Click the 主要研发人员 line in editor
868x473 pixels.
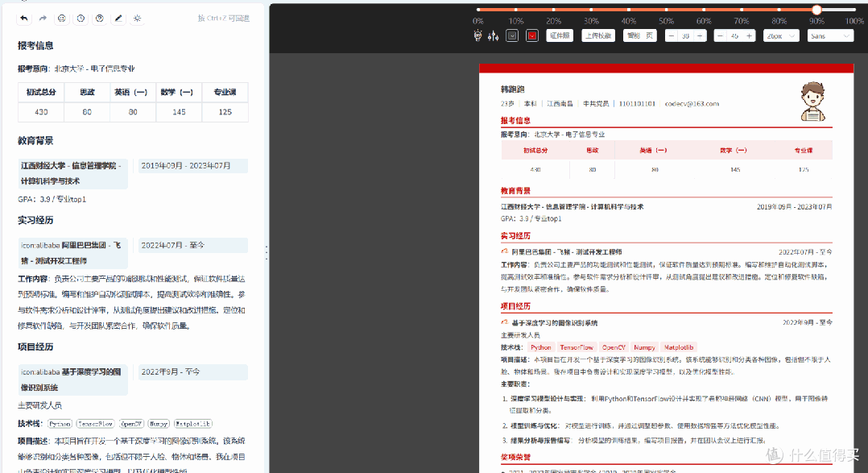tap(40, 405)
